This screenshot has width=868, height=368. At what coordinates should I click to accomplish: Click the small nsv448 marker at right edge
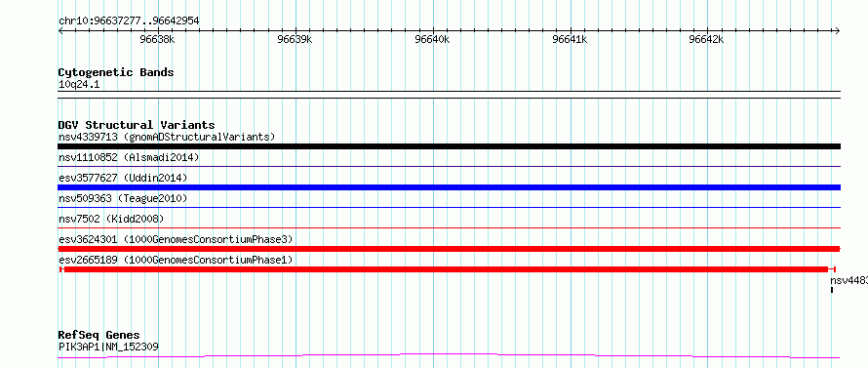click(832, 290)
